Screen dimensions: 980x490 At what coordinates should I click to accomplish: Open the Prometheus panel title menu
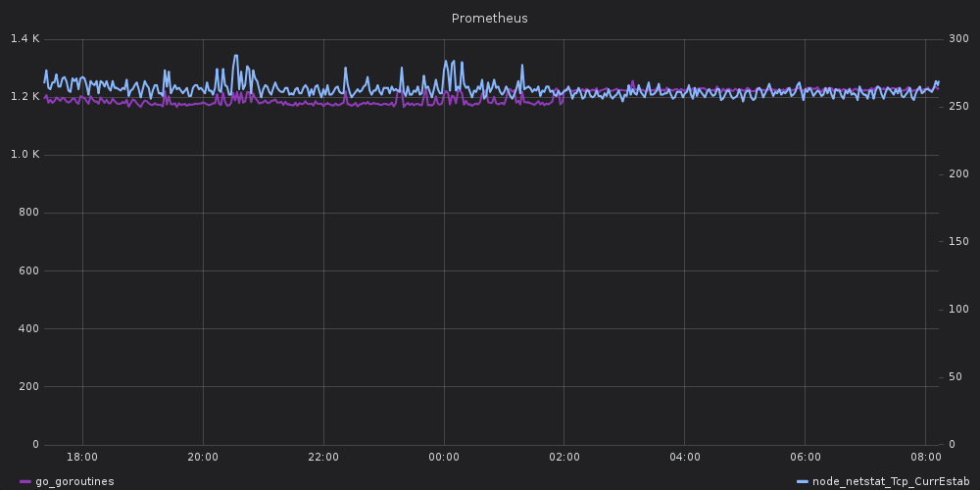point(489,19)
